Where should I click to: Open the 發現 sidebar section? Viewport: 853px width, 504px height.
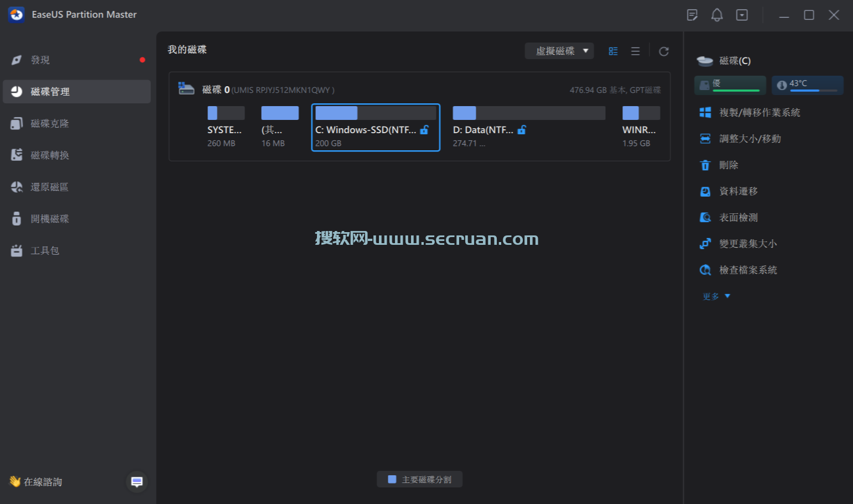[76, 60]
